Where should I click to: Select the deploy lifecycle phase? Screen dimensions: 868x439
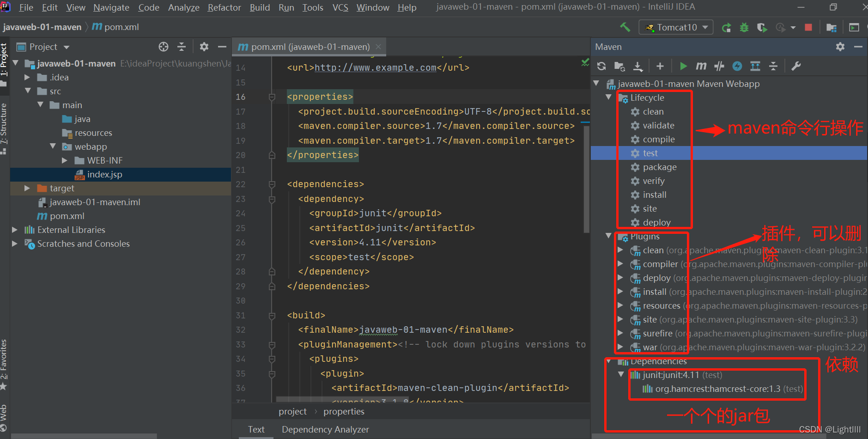656,222
